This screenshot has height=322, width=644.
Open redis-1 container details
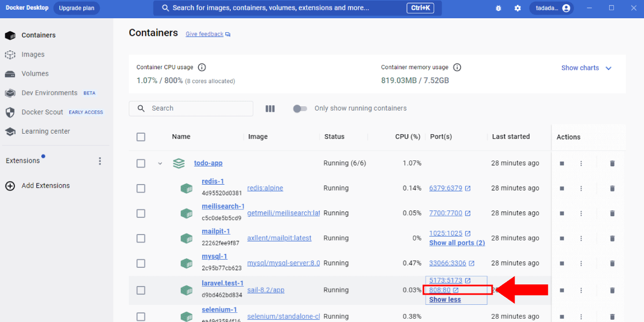(213, 181)
